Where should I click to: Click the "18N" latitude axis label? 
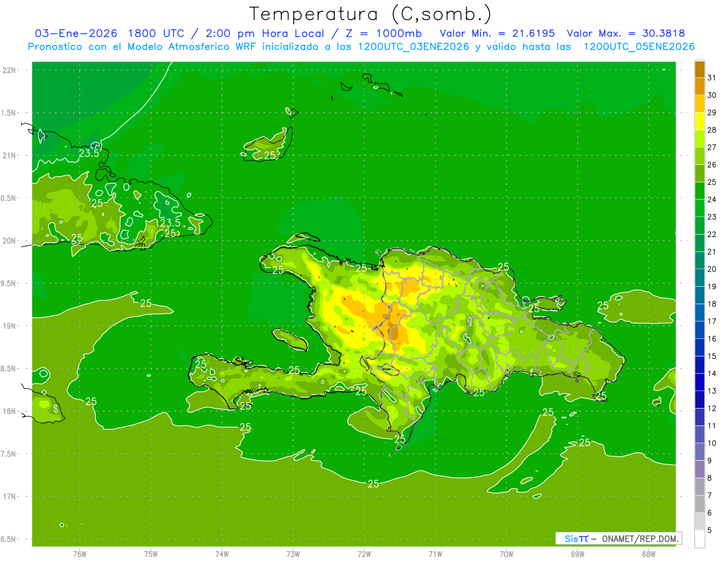(10, 411)
